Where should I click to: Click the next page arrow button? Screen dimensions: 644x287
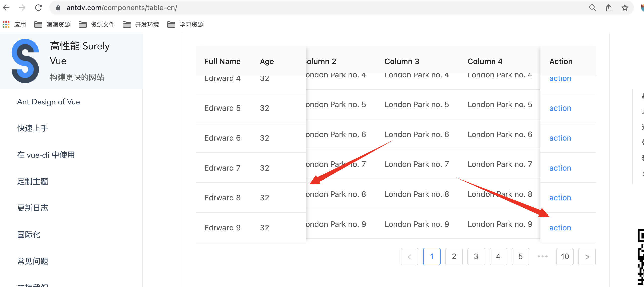(587, 257)
